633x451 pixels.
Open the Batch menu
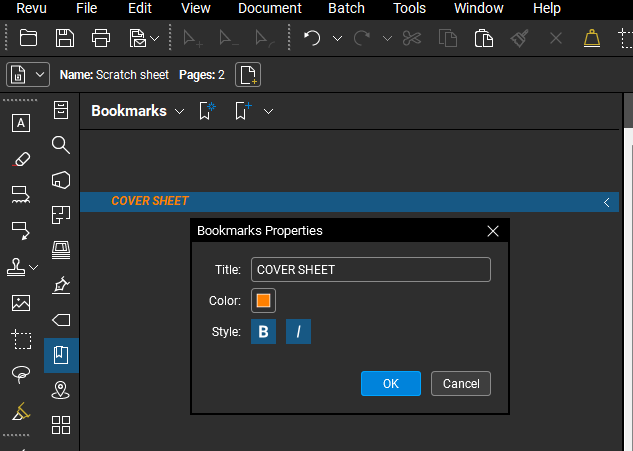click(346, 8)
